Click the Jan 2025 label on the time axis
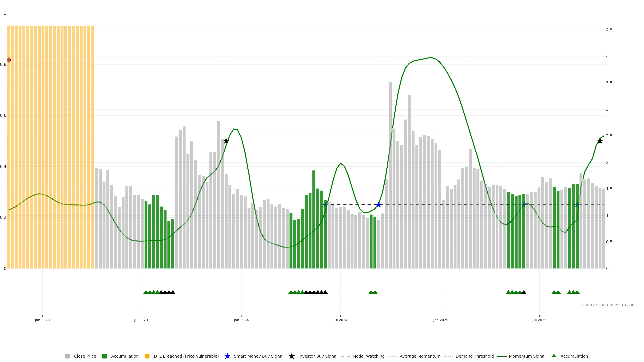 441,320
